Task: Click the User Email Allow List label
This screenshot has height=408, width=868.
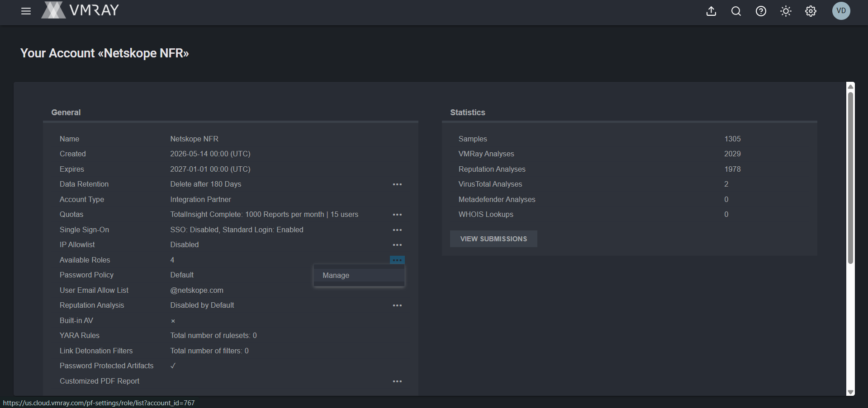Action: [94, 291]
